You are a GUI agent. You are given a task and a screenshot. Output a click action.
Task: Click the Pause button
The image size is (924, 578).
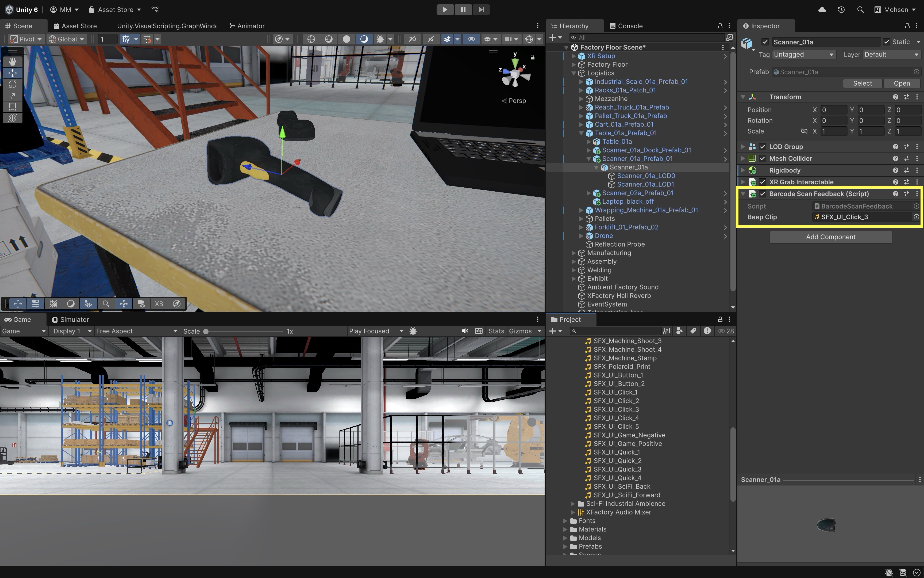463,10
